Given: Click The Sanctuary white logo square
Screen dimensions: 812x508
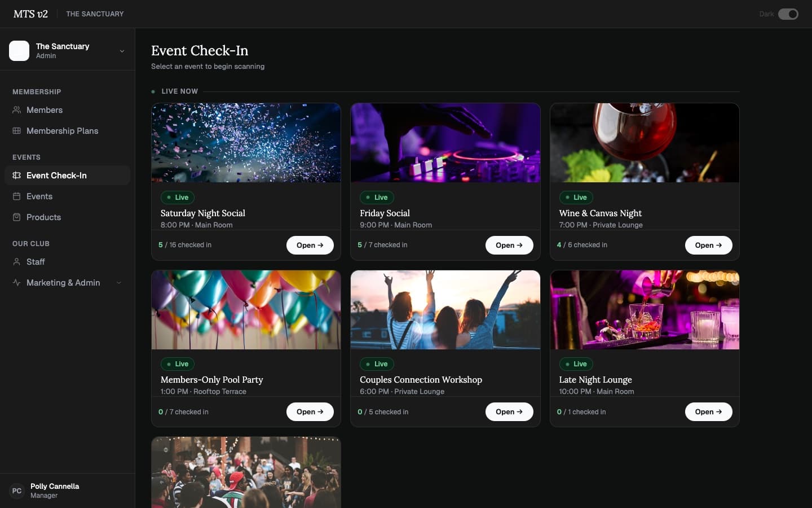Looking at the screenshot, I should click(19, 51).
